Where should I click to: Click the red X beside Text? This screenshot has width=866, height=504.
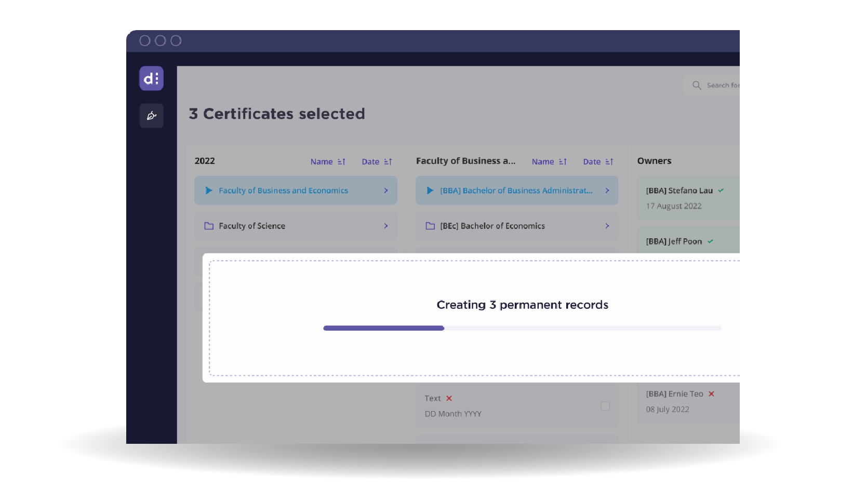click(449, 398)
